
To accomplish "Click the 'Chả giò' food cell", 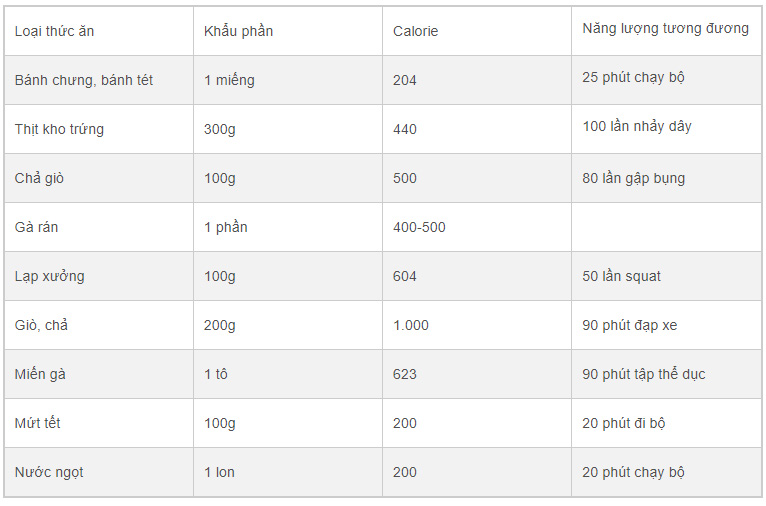I will pos(40,178).
